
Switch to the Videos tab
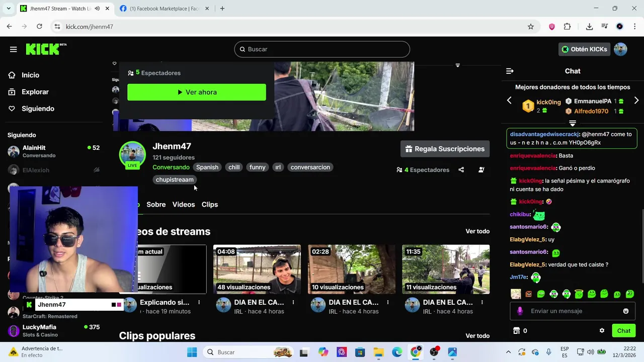[x=184, y=205]
